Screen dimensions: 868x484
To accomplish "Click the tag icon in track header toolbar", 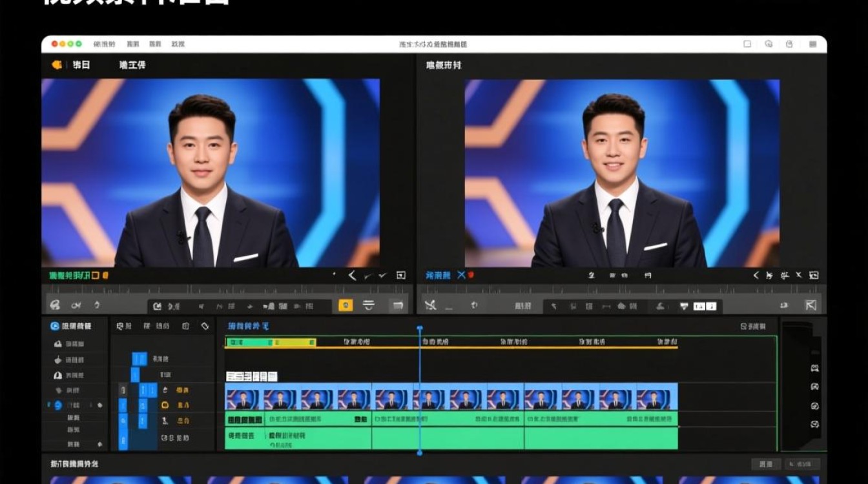I will pyautogui.click(x=205, y=326).
